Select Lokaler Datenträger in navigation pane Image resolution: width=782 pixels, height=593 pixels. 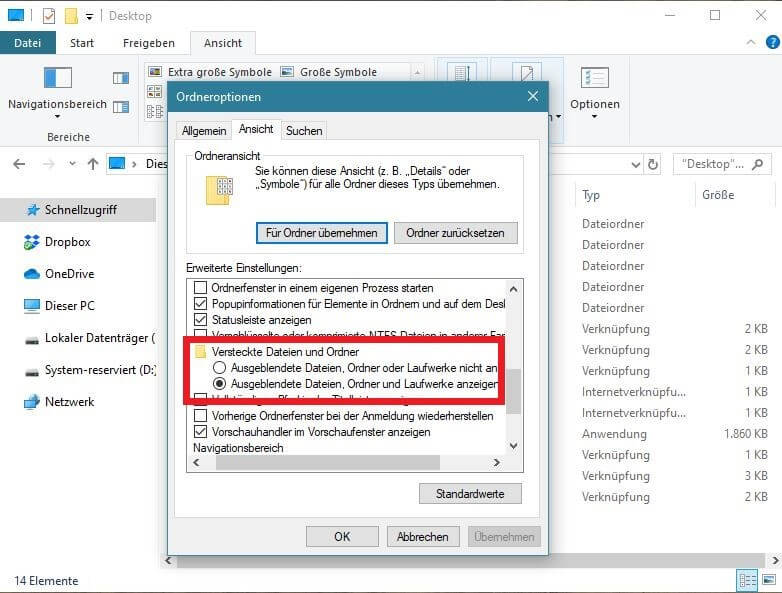pos(89,338)
